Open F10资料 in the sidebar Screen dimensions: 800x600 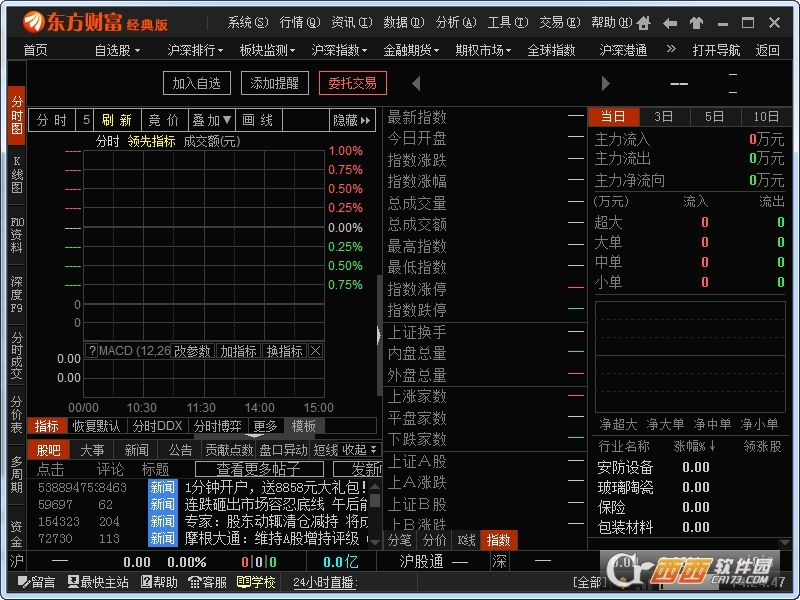pos(17,235)
